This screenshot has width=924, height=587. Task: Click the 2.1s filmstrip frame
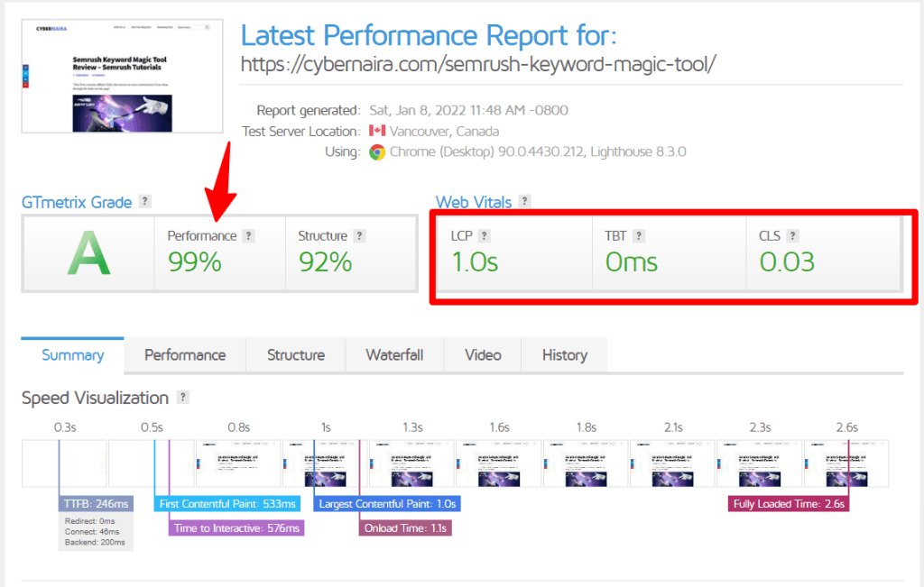click(x=672, y=463)
